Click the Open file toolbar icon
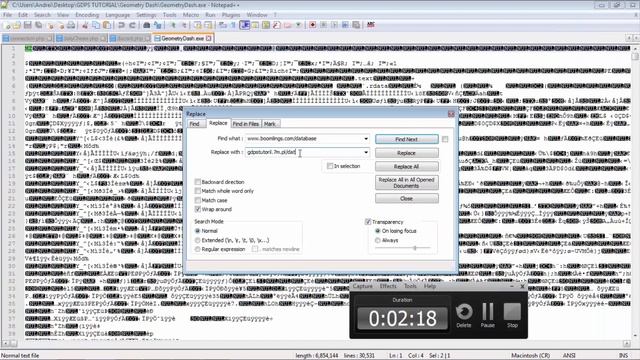This screenshot has height=360, width=640. point(17,25)
